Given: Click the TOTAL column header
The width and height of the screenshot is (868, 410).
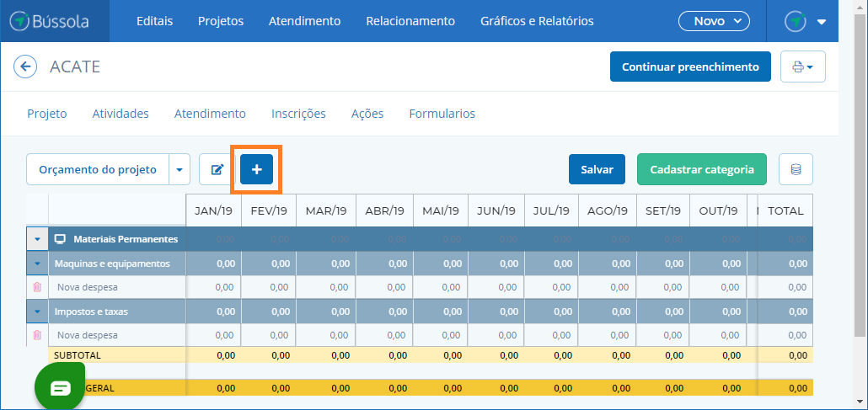Looking at the screenshot, I should tap(785, 210).
